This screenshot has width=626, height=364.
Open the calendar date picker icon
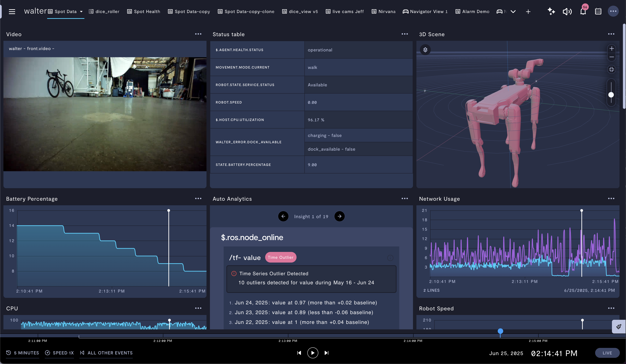[x=598, y=11]
